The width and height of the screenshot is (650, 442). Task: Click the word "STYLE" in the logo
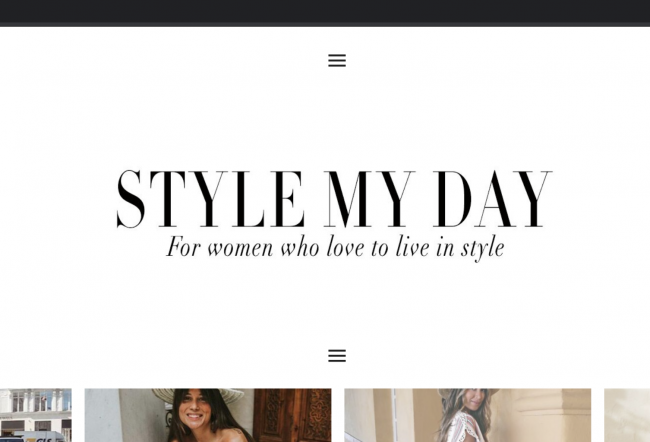pyautogui.click(x=211, y=199)
